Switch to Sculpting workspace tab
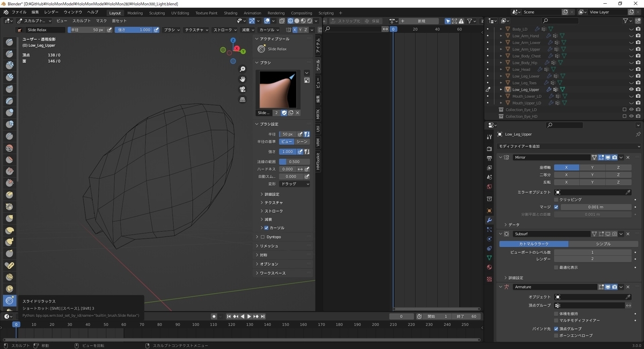 click(157, 13)
